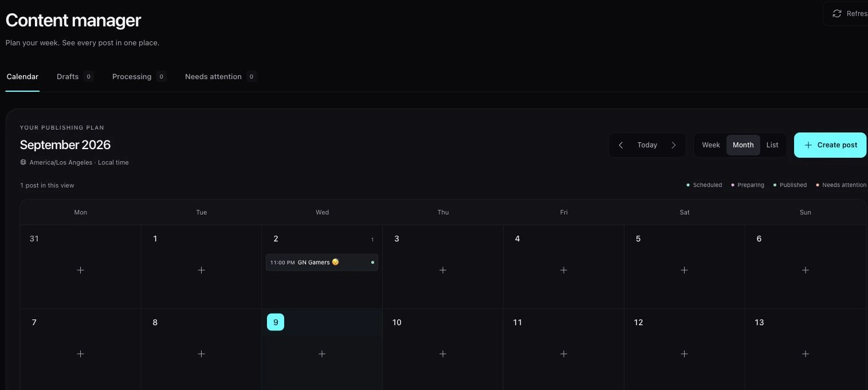Image resolution: width=868 pixels, height=390 pixels.
Task: Add a post on today's date 9
Action: (322, 354)
